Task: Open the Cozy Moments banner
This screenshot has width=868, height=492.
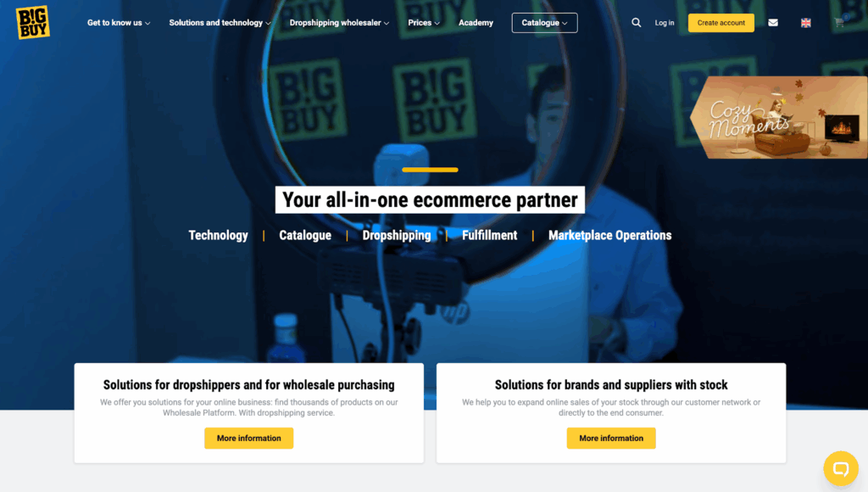Action: [x=779, y=117]
